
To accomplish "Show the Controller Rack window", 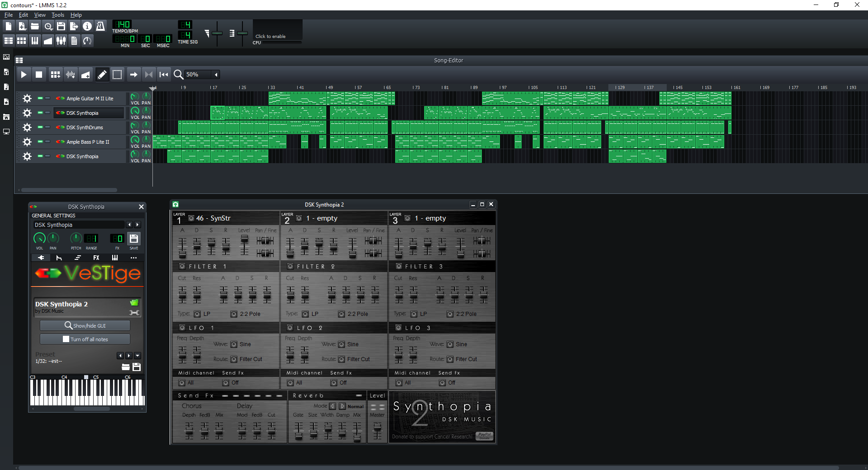I will click(87, 41).
